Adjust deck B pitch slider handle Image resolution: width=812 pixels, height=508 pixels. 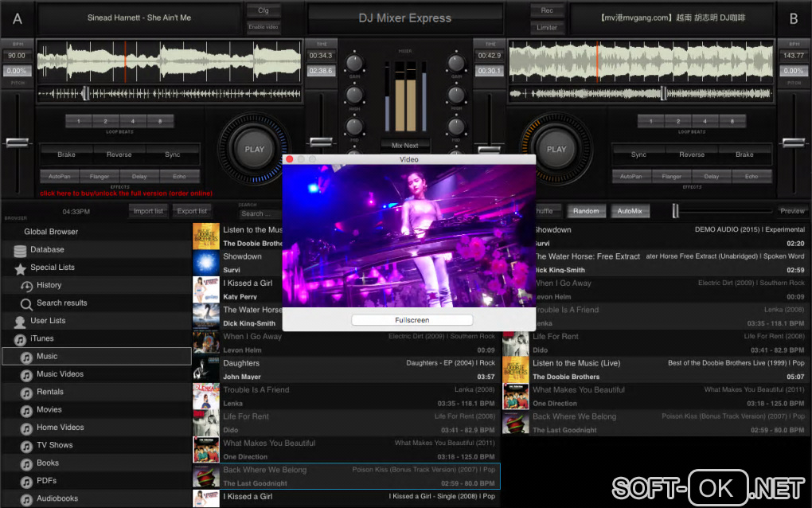(794, 143)
